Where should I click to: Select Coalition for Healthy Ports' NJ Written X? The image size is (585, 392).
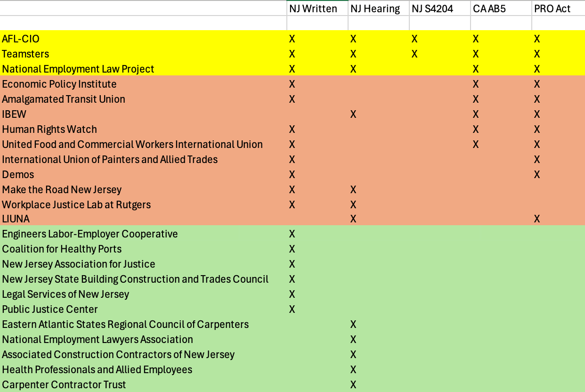292,249
